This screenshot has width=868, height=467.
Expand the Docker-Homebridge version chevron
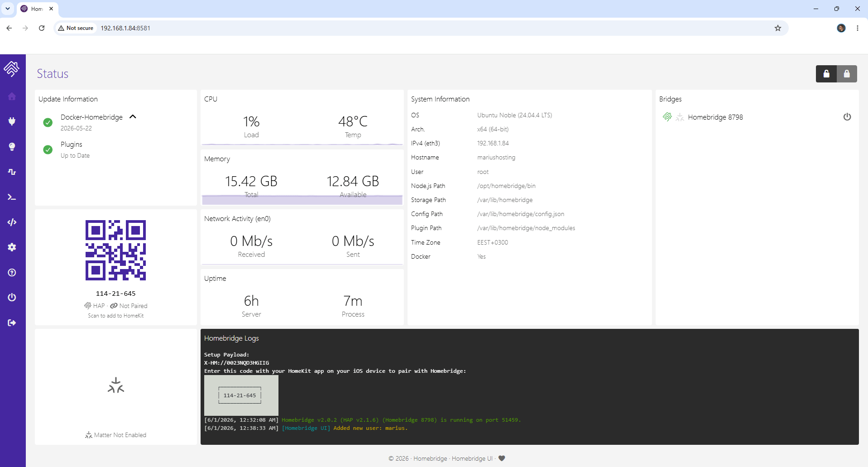tap(133, 117)
